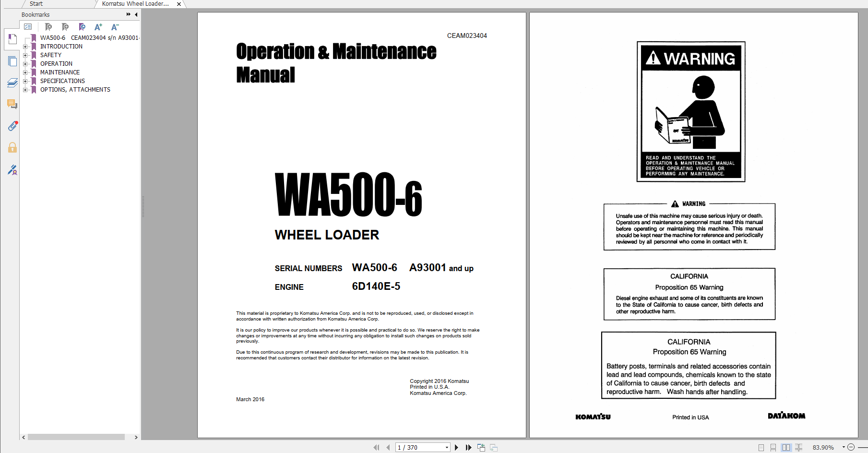This screenshot has width=868, height=453.
Task: Open the SAFETY bookmark entry
Action: (x=51, y=55)
